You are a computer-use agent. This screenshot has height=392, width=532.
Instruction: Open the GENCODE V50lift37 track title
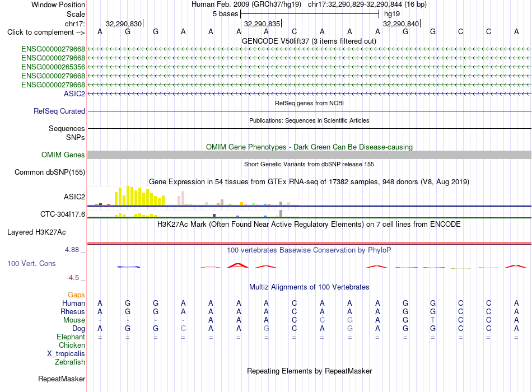pyautogui.click(x=309, y=41)
